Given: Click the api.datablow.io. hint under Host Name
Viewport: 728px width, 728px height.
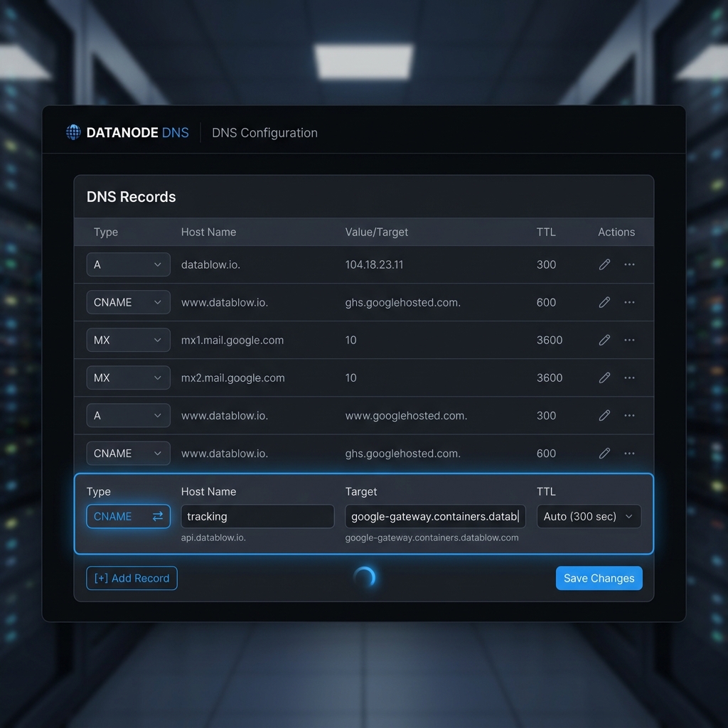Looking at the screenshot, I should point(213,537).
